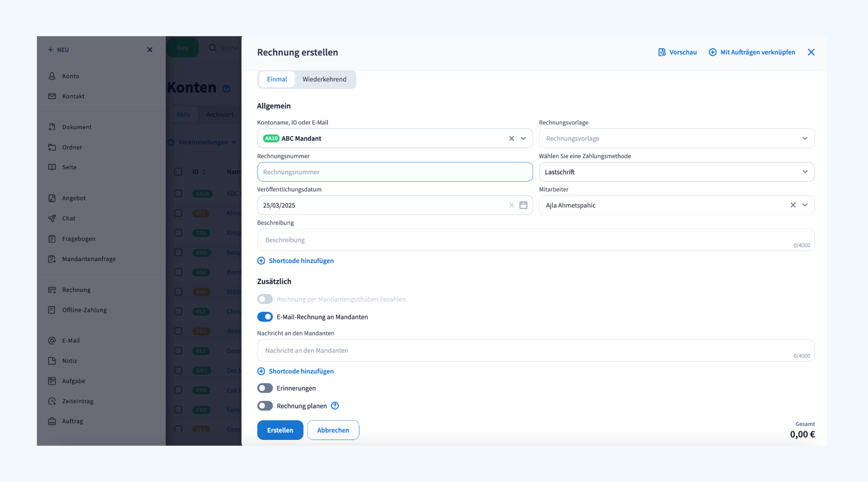The height and width of the screenshot is (482, 868).
Task: Check the checkbox for row TD2
Action: [x=178, y=233]
